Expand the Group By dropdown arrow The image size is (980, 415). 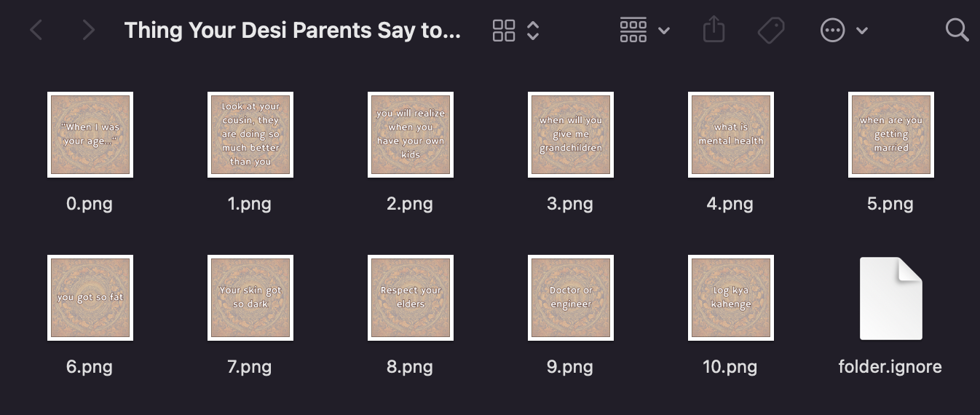pyautogui.click(x=663, y=31)
